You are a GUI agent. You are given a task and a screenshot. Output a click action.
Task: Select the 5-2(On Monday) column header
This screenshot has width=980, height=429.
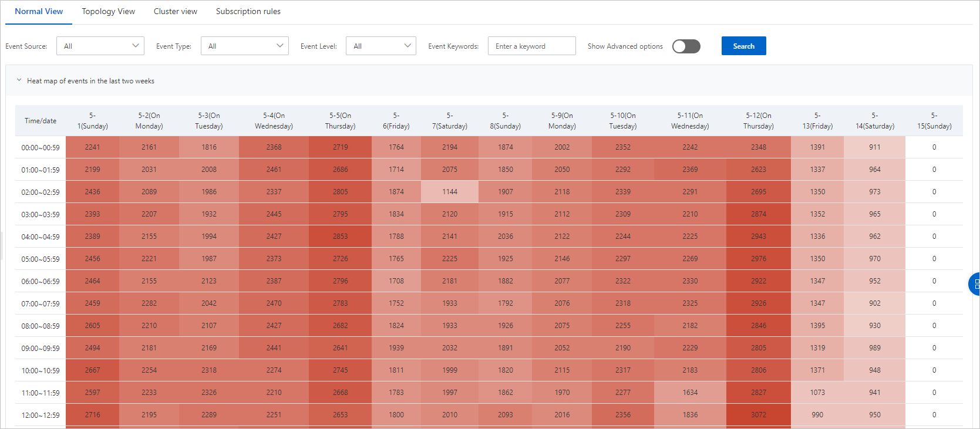point(149,121)
